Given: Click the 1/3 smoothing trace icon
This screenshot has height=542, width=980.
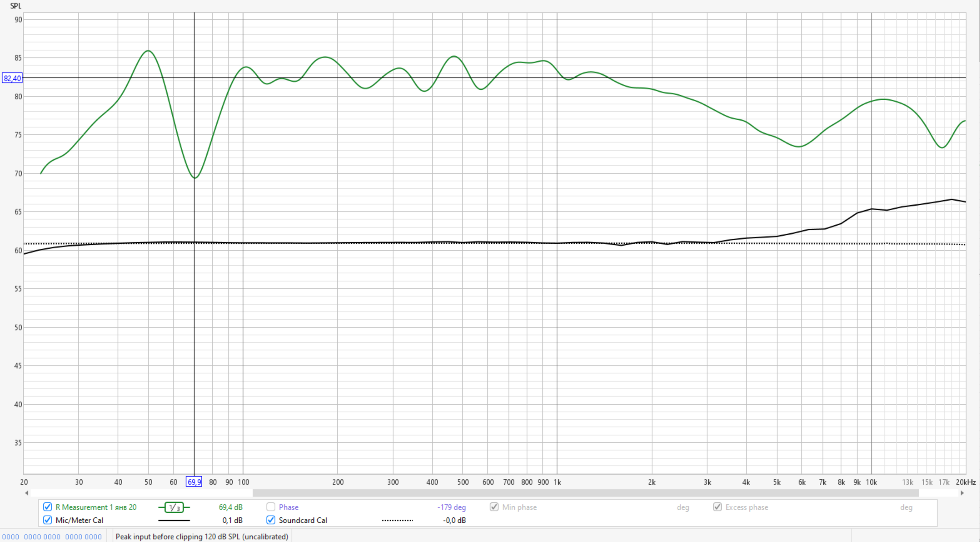Looking at the screenshot, I should (174, 507).
